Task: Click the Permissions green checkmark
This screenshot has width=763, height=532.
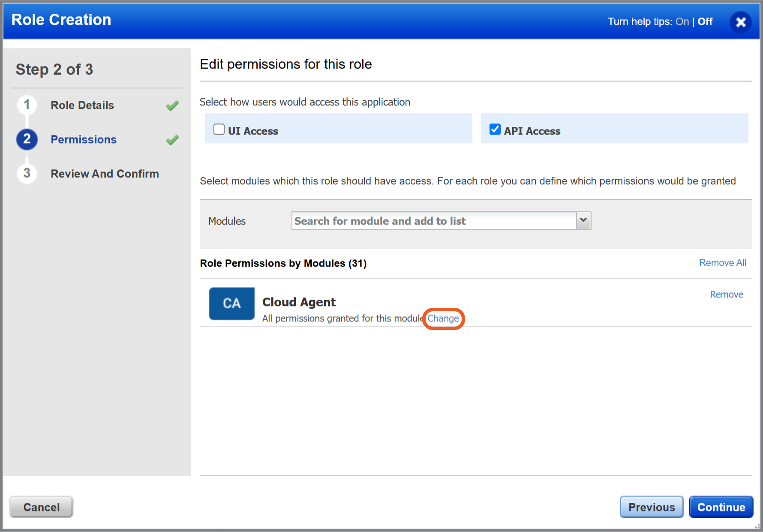Action: (172, 140)
